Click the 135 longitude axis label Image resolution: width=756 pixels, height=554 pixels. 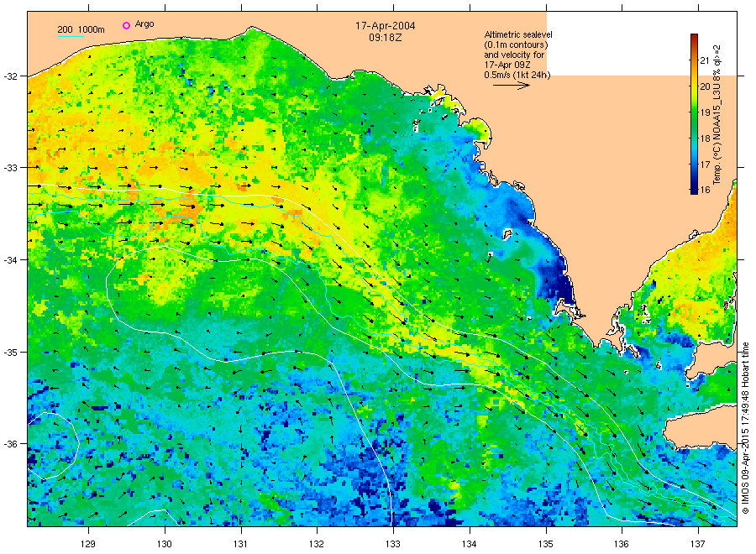click(x=546, y=545)
